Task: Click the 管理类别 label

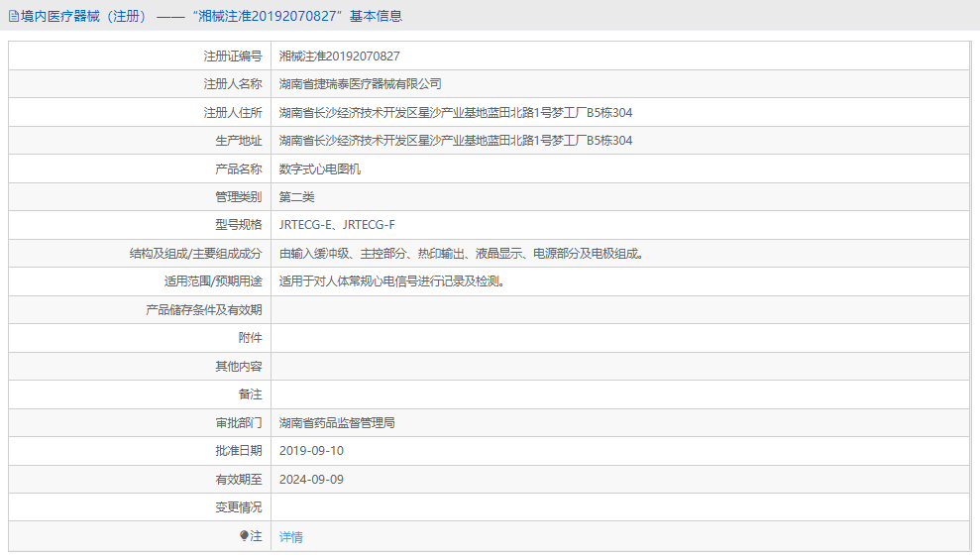Action: [x=239, y=197]
